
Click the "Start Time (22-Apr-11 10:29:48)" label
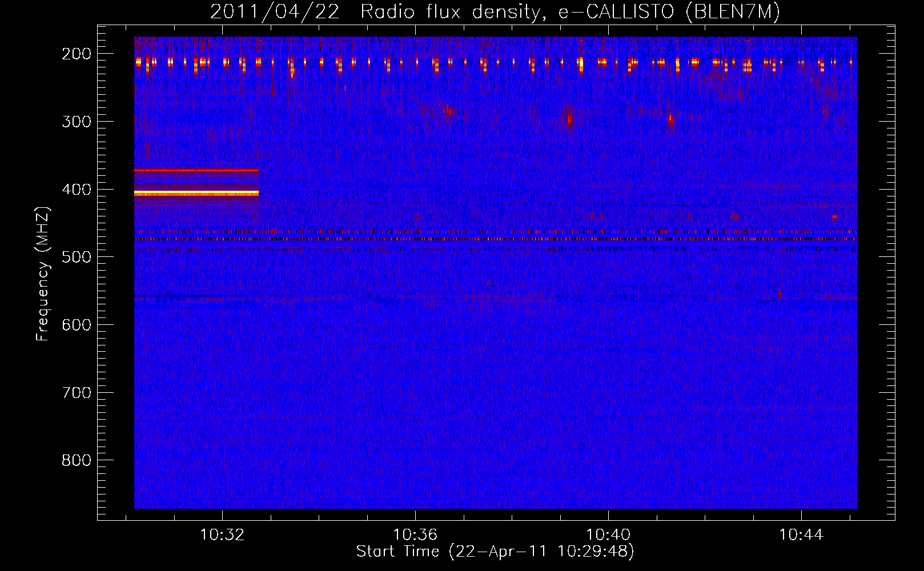[x=495, y=552]
